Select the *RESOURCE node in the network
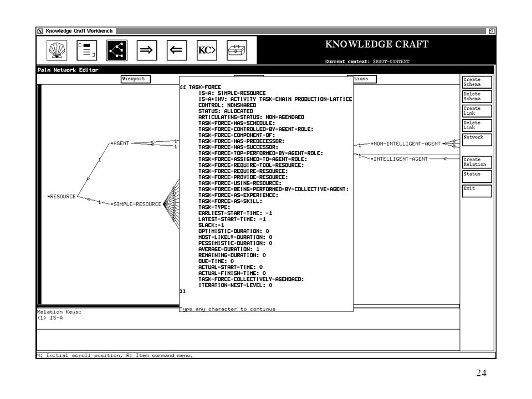Image resolution: width=532 pixels, height=399 pixels. (62, 196)
